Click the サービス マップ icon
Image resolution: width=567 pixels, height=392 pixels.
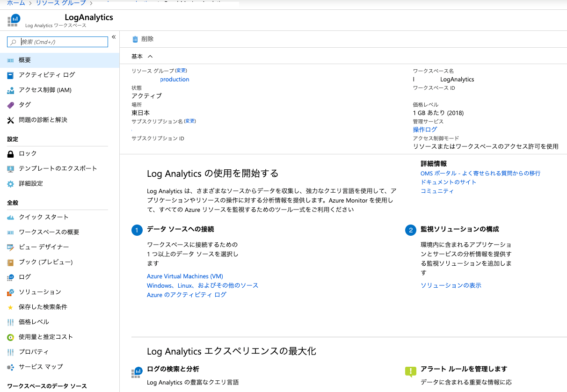[x=11, y=367]
